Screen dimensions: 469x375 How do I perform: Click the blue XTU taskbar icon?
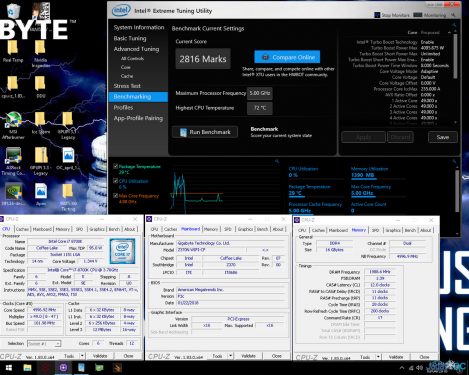(81, 368)
